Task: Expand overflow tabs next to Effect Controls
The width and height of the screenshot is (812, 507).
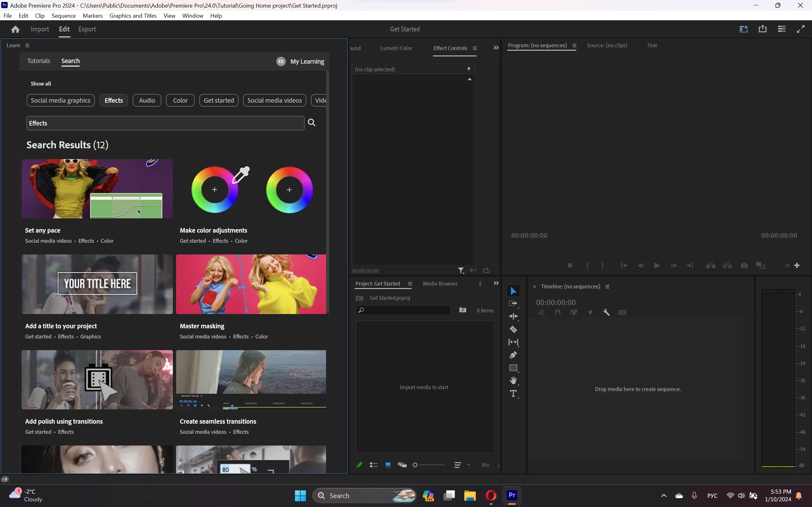Action: click(496, 48)
